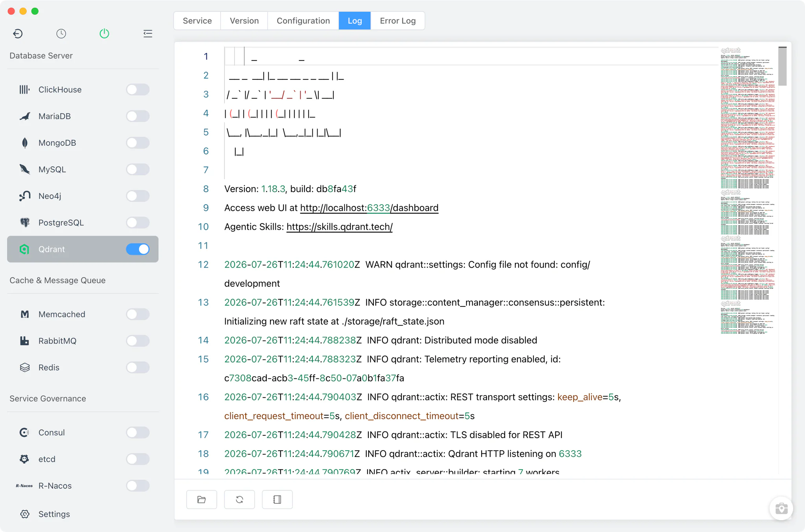Open the localhost:6333/dashboard link
Screen dimensions: 805x532
pyautogui.click(x=369, y=208)
